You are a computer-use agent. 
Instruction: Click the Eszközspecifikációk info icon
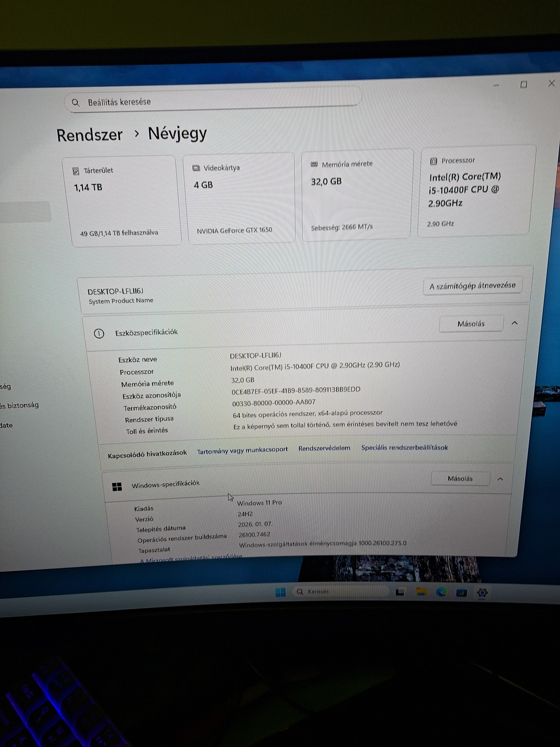coord(99,333)
